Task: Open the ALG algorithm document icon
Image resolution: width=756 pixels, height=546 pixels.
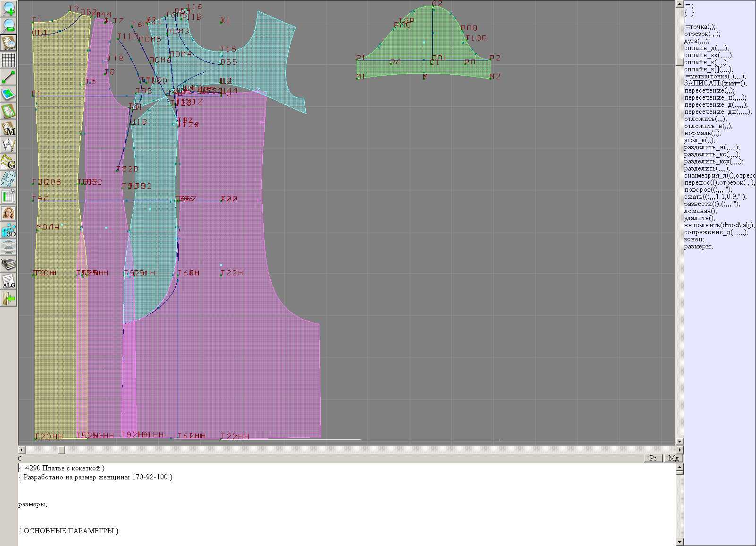Action: 9,281
